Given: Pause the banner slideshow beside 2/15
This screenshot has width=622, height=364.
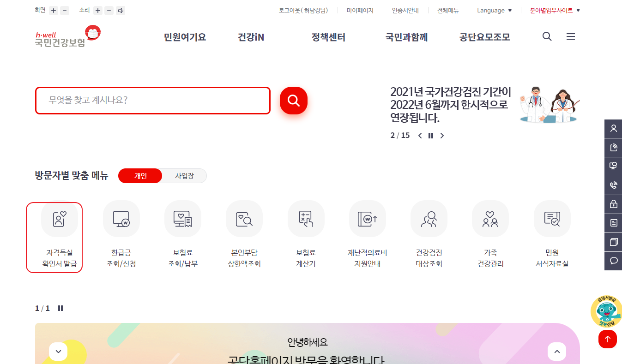Looking at the screenshot, I should [x=431, y=136].
